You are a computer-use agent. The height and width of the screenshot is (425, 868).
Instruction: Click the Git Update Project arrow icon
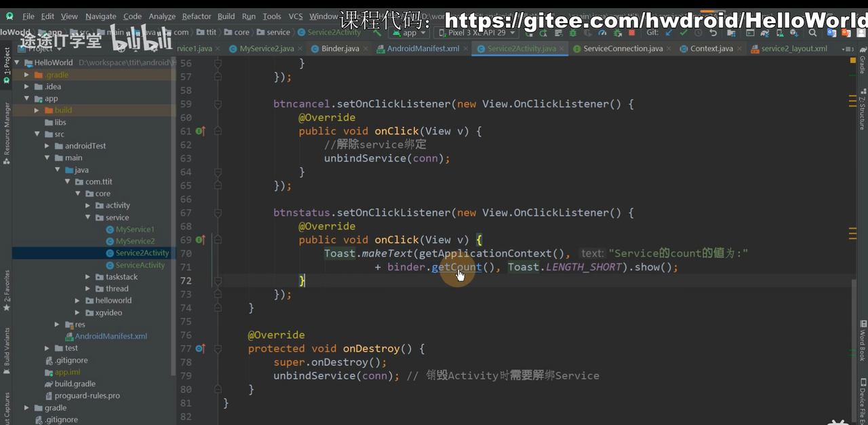click(x=669, y=32)
